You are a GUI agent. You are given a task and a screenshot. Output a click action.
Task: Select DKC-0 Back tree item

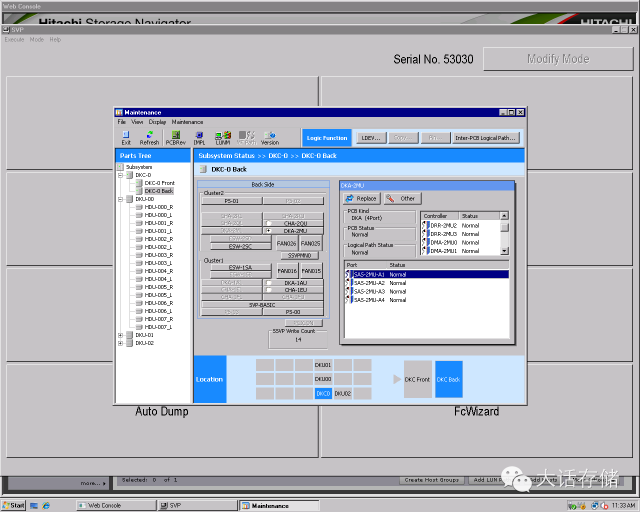(x=159, y=191)
